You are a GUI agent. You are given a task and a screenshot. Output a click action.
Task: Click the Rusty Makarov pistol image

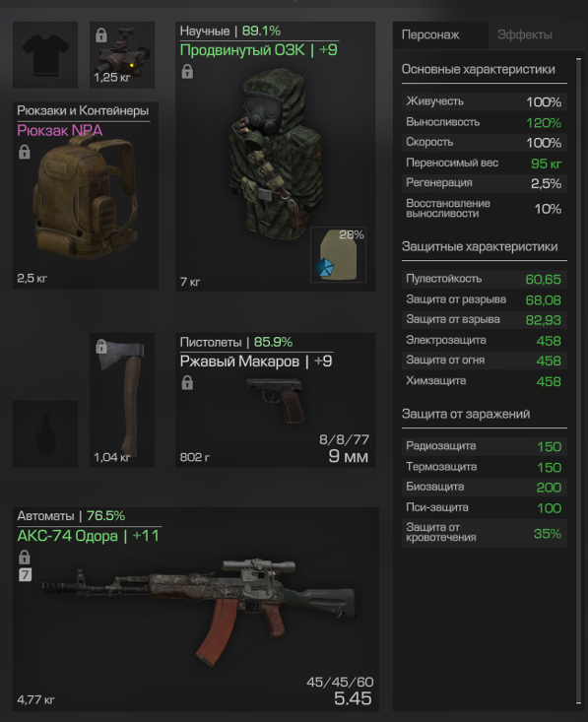(x=277, y=400)
